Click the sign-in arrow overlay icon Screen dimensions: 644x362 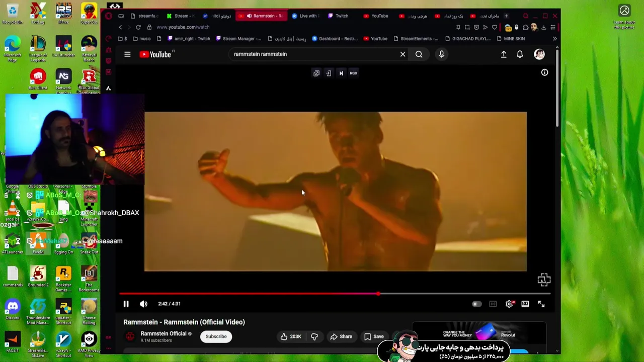(329, 73)
